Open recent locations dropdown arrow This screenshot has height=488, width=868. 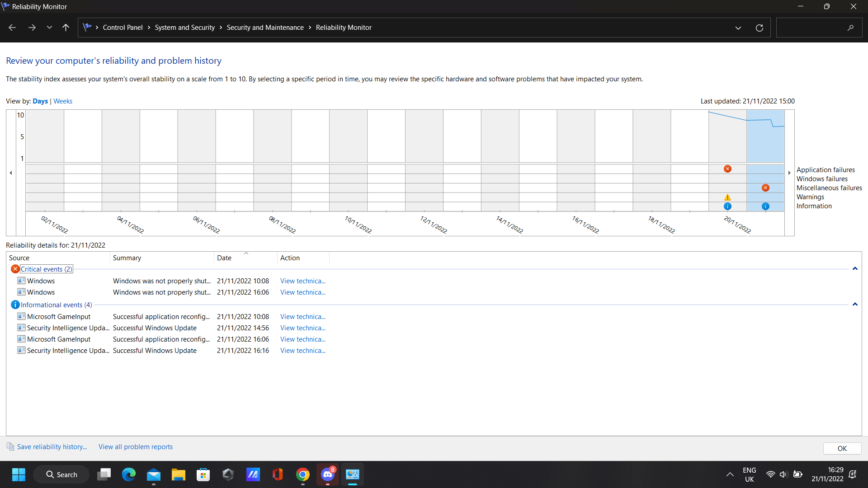tap(49, 28)
